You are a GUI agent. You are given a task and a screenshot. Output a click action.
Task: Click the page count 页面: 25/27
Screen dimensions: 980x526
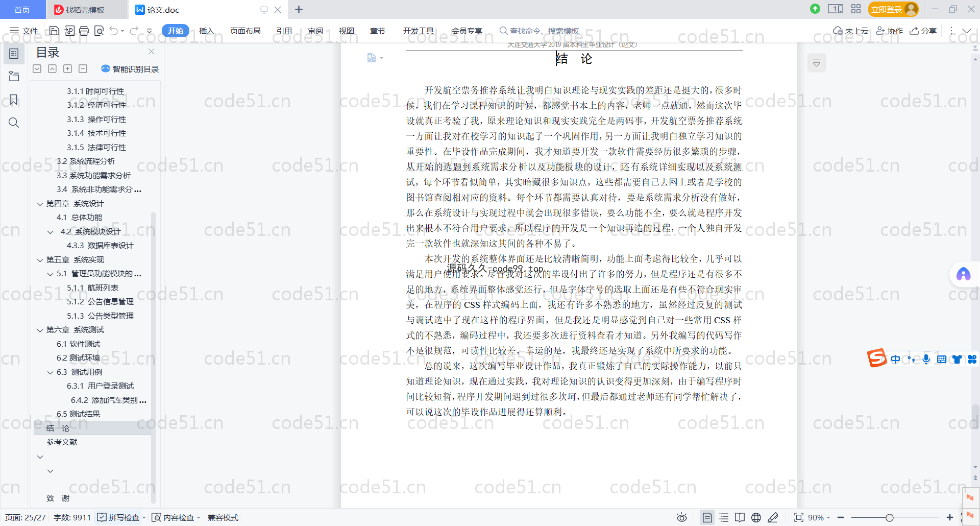25,517
